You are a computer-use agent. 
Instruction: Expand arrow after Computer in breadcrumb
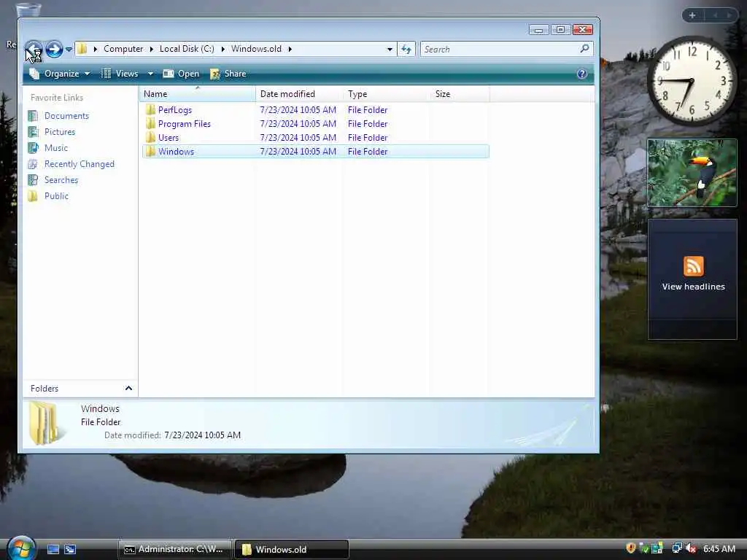152,49
